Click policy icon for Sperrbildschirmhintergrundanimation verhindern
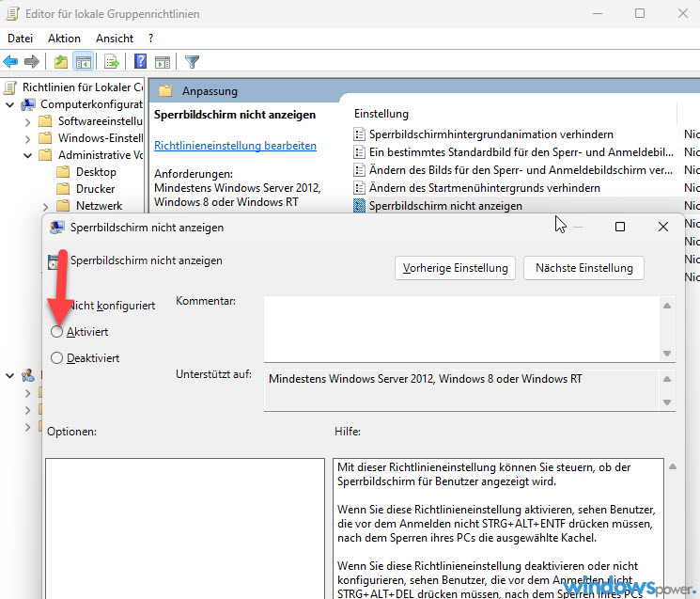The height and width of the screenshot is (599, 700). pyautogui.click(x=359, y=134)
